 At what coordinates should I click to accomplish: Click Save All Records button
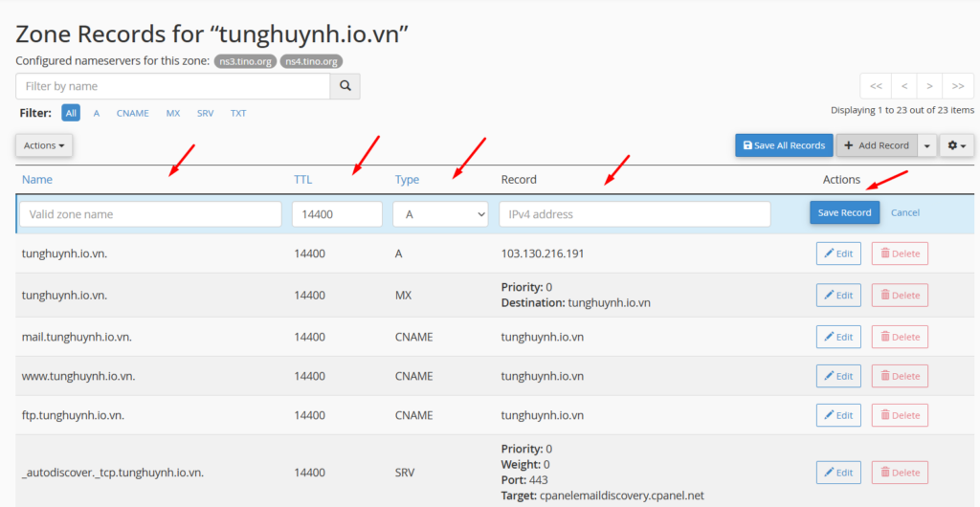click(784, 145)
